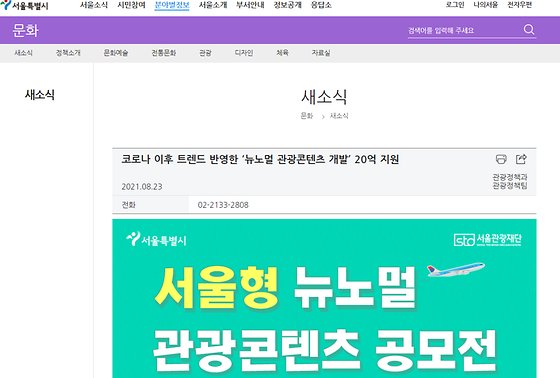The width and height of the screenshot is (560, 378).
Task: Select 디자인 tab in submenu
Action: pos(244,53)
